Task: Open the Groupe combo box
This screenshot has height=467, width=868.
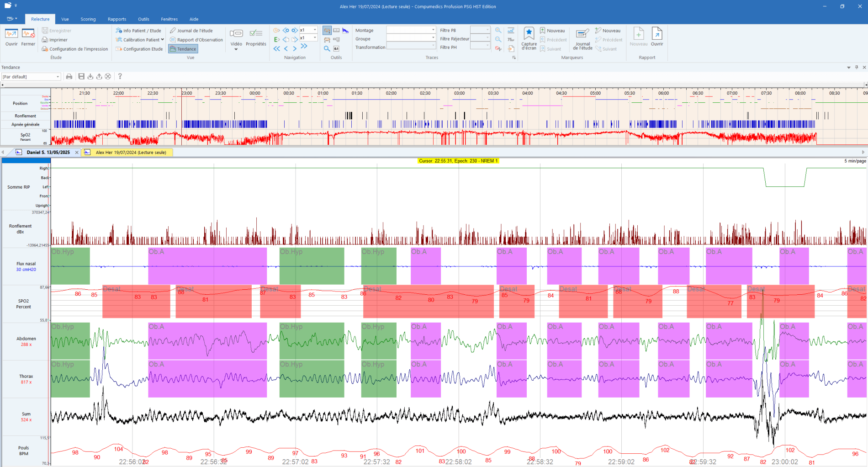Action: click(x=411, y=38)
